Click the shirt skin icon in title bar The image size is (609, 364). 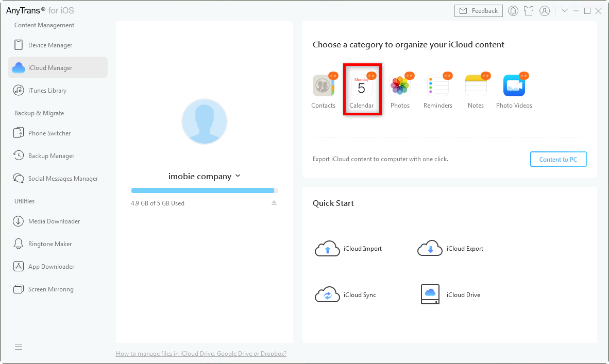point(529,11)
